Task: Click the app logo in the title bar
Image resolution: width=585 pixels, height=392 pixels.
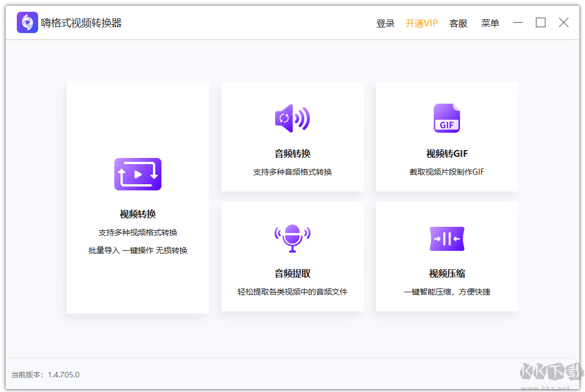Action: pos(27,22)
